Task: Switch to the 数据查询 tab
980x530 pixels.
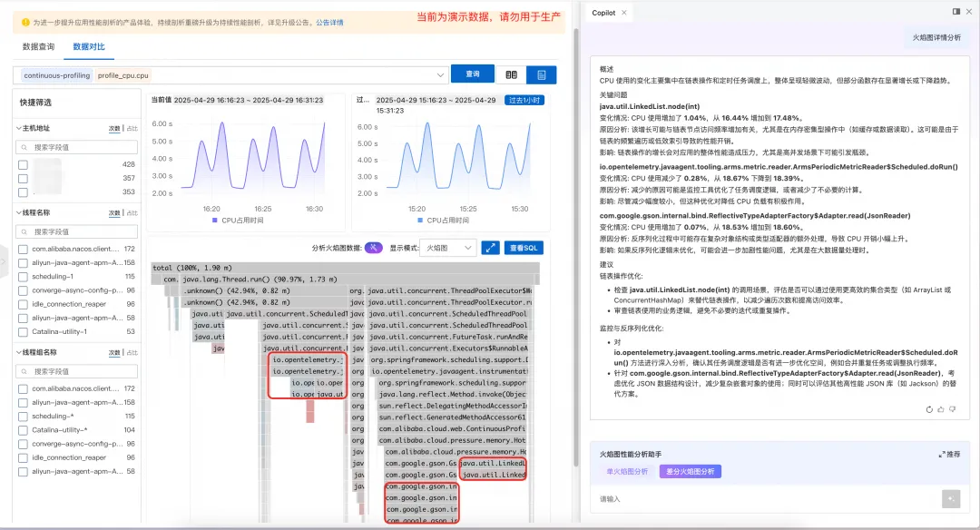Action: tap(39, 47)
